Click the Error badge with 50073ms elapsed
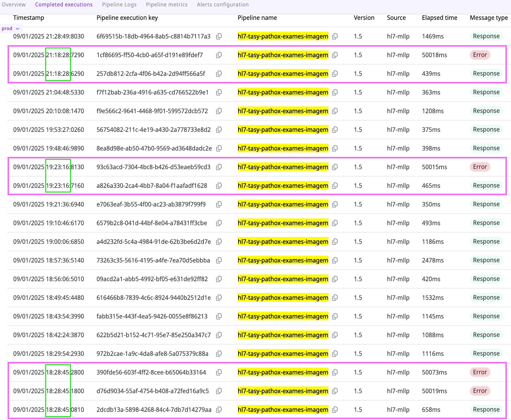This screenshot has height=420, width=511. coord(480,372)
